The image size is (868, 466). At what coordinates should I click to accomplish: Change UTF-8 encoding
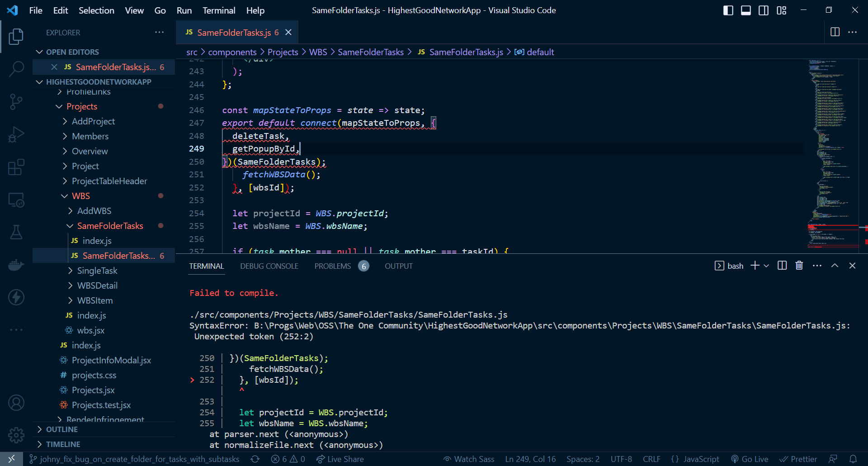[x=621, y=459]
